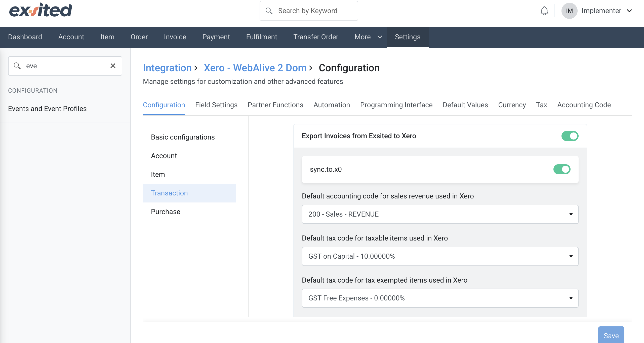
Task: Open the Transfer Order menu
Action: coord(316,37)
